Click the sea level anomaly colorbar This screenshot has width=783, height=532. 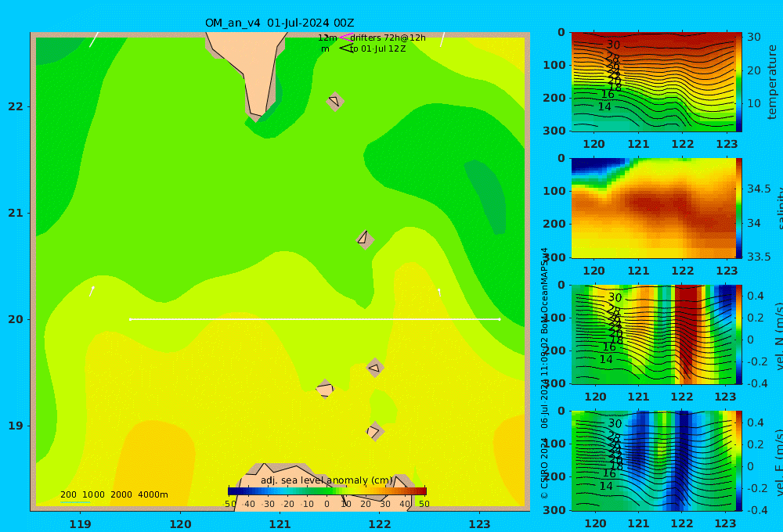pyautogui.click(x=327, y=491)
